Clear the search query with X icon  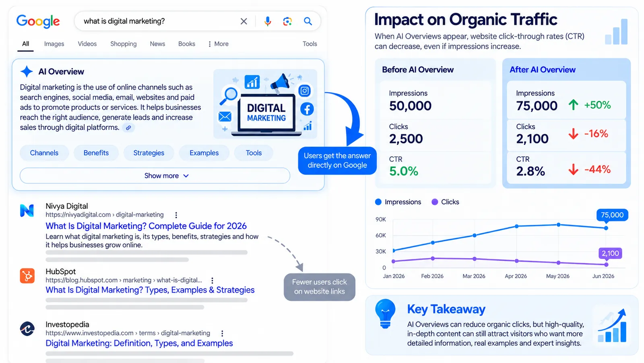[244, 21]
